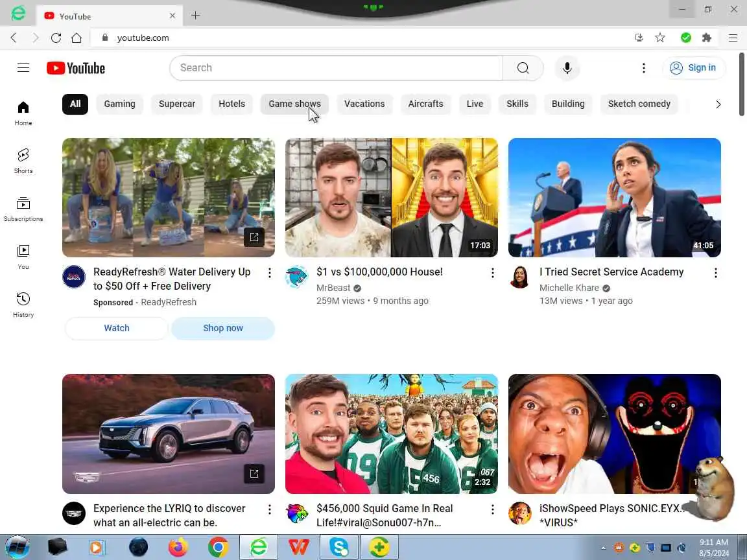
Task: Open the YouTube guide hamburger menu
Action: [x=23, y=67]
